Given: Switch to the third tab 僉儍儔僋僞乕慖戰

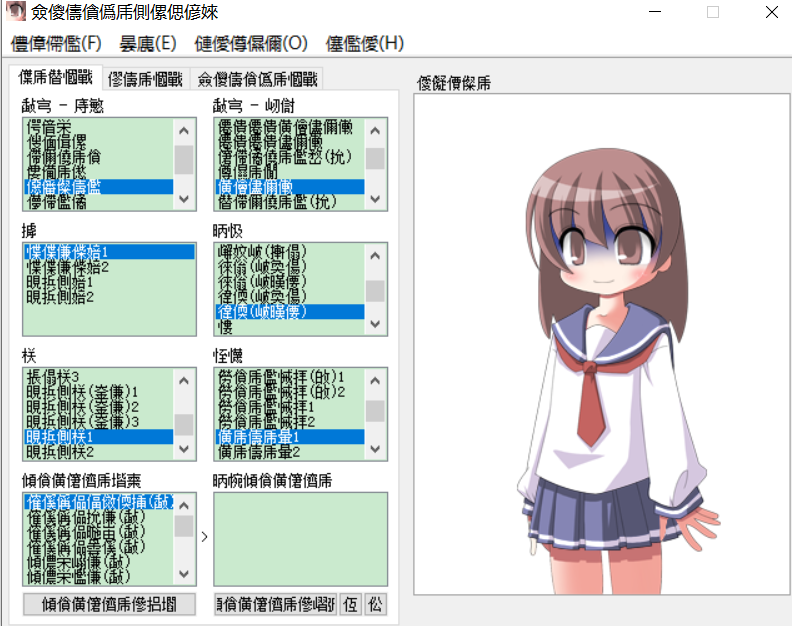Looking at the screenshot, I should (257, 79).
